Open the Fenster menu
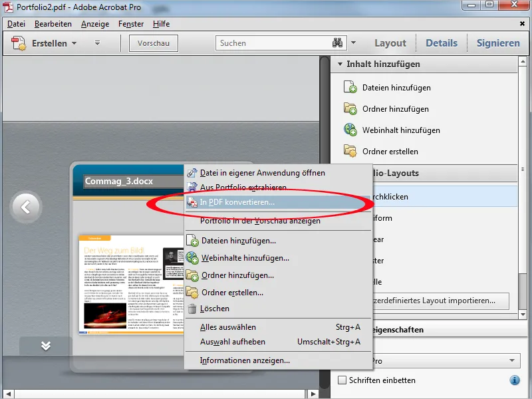 (131, 24)
